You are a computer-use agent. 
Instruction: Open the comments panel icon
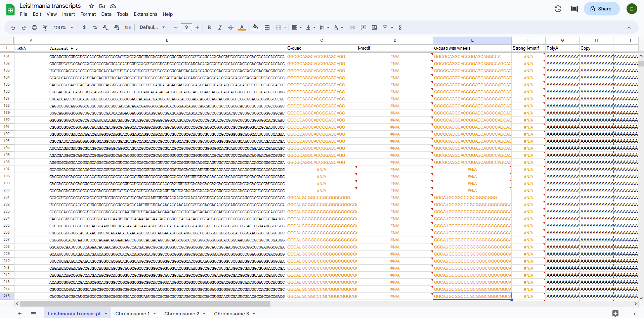click(x=574, y=9)
